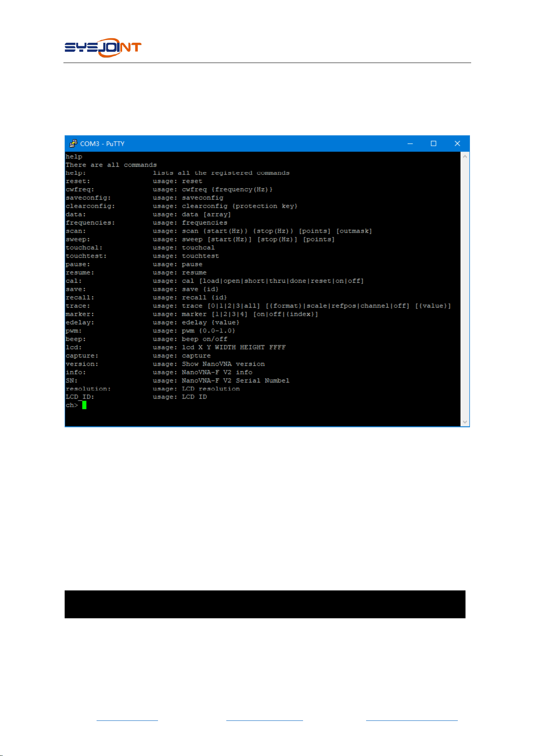This screenshot has width=535, height=756.
Task: Click the 'pause:' command name
Action: [x=78, y=265]
